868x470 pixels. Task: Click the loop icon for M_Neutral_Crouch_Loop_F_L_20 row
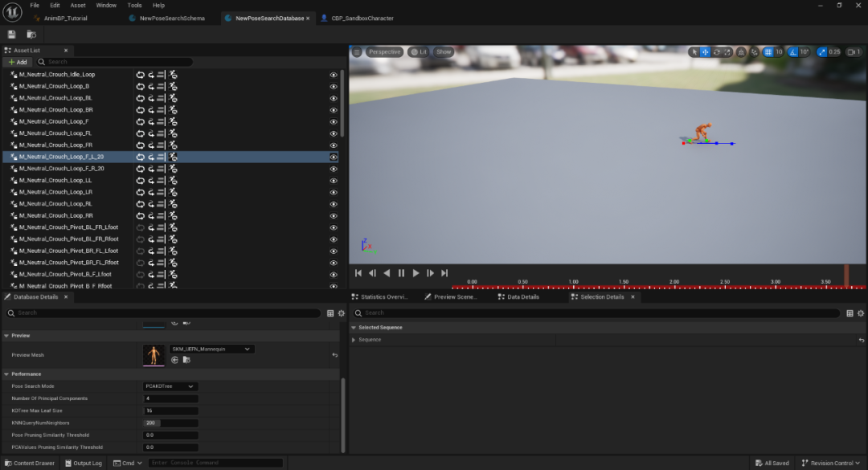coord(141,157)
